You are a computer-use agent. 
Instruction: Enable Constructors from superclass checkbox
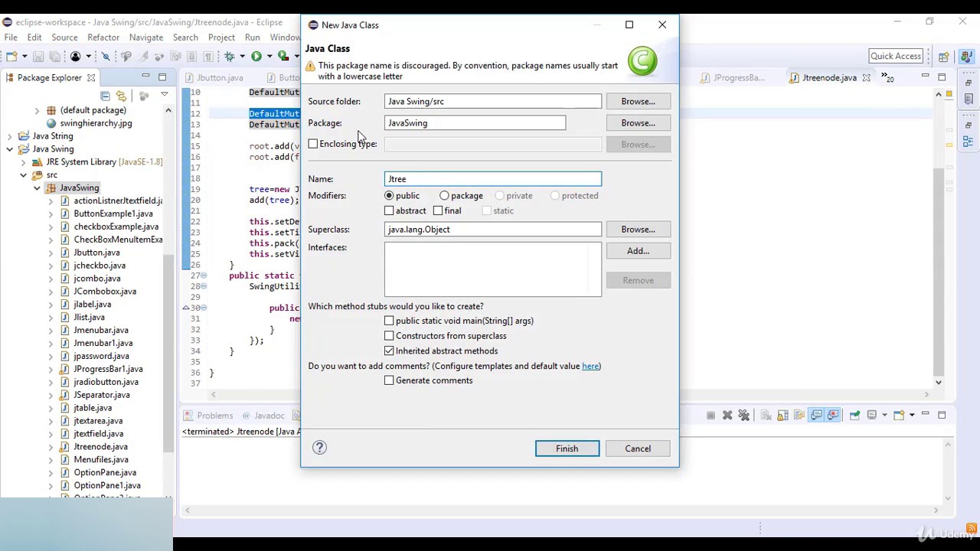click(x=389, y=336)
